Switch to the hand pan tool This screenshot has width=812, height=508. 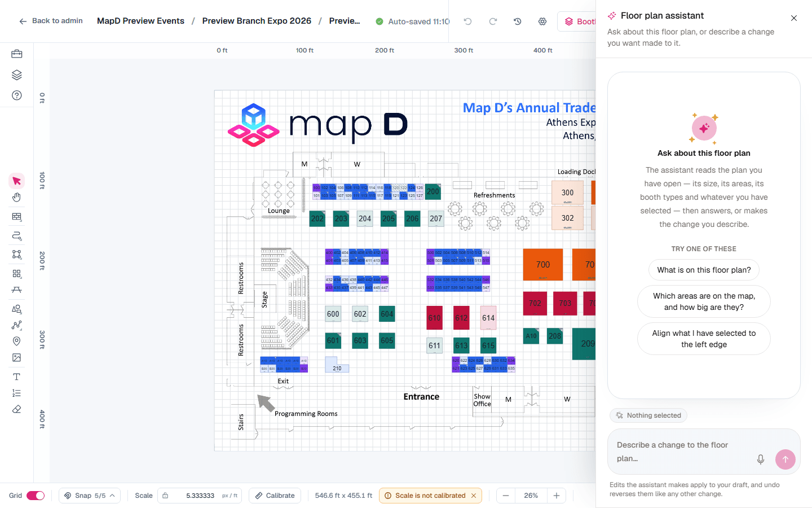click(x=16, y=198)
